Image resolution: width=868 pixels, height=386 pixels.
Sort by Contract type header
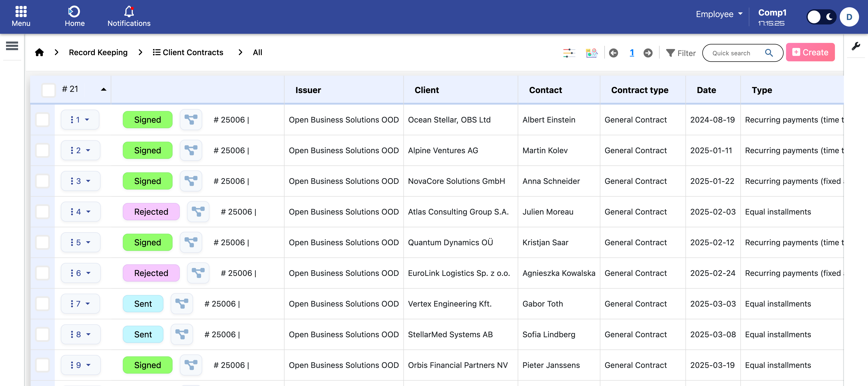pos(639,90)
